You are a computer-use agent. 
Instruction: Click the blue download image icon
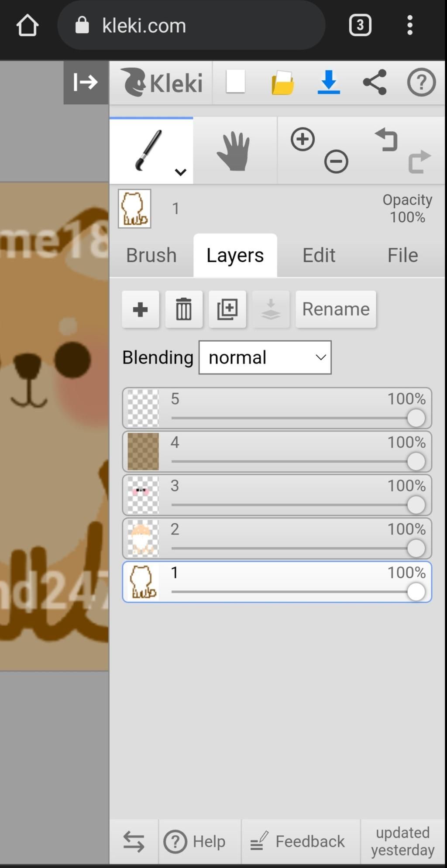click(328, 82)
